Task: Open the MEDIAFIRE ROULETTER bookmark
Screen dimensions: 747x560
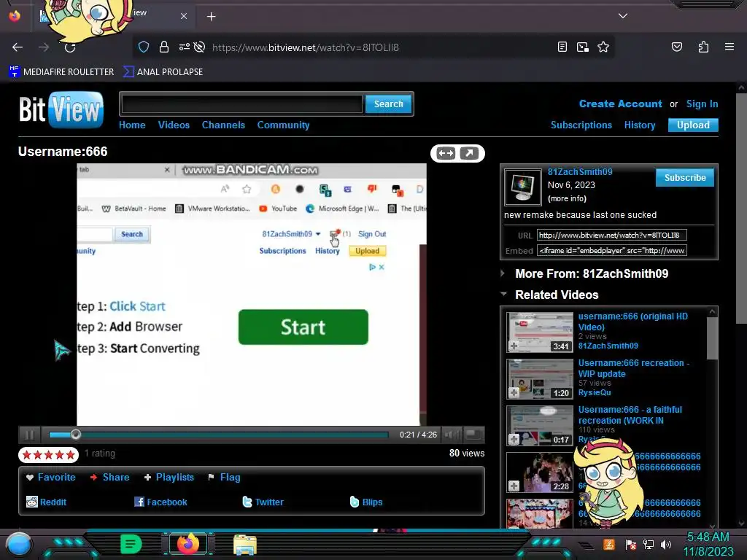Action: pos(61,72)
